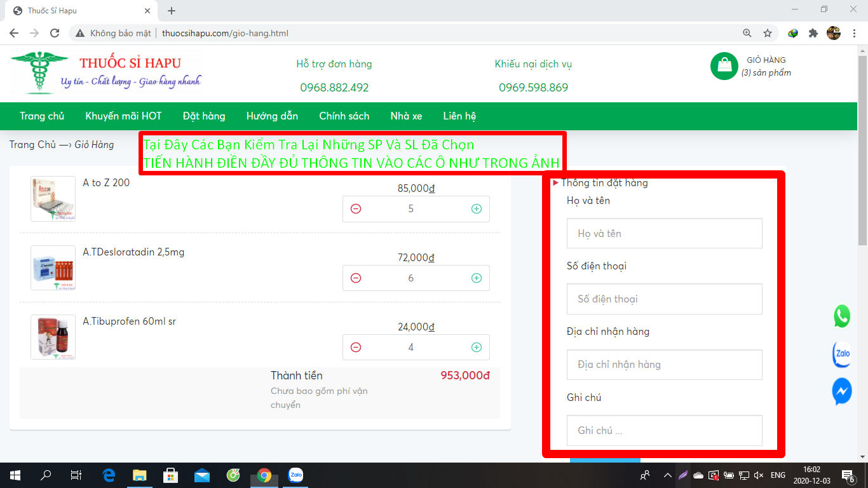
Task: Go to Trang chủ menu item
Action: [x=42, y=116]
